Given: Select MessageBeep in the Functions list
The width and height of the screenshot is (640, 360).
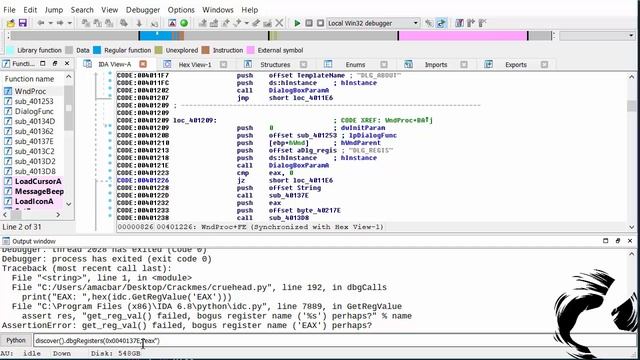Looking at the screenshot, I should coord(39,191).
